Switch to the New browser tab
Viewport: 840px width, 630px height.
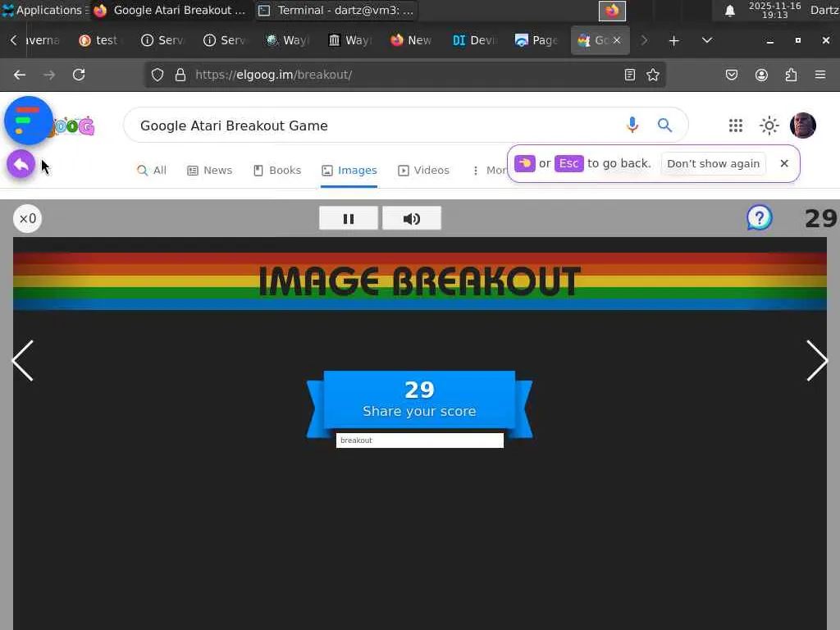click(x=412, y=41)
